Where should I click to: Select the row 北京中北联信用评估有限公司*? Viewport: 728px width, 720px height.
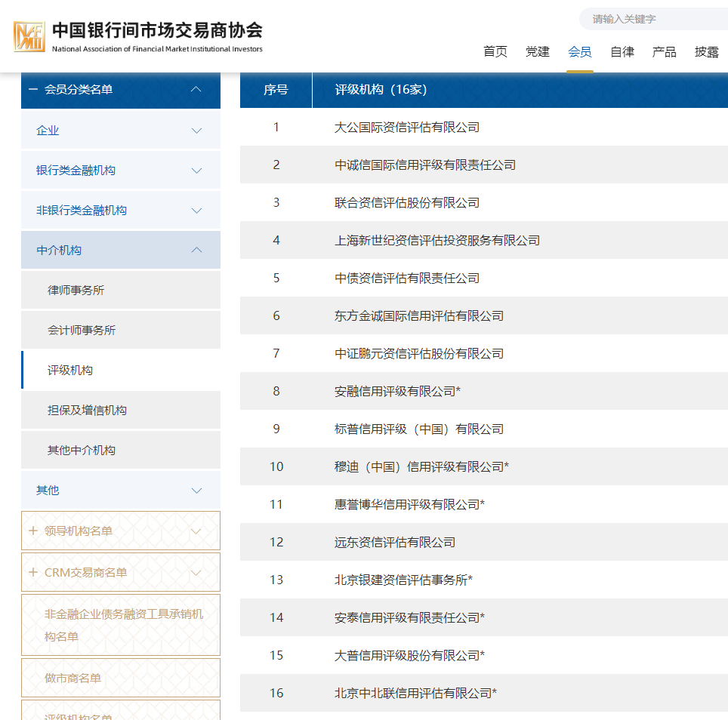pos(484,693)
